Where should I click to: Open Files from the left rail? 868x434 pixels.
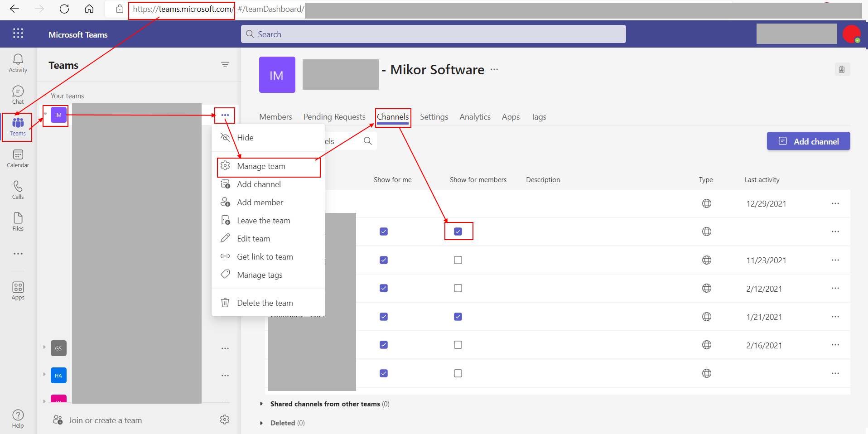click(x=18, y=222)
